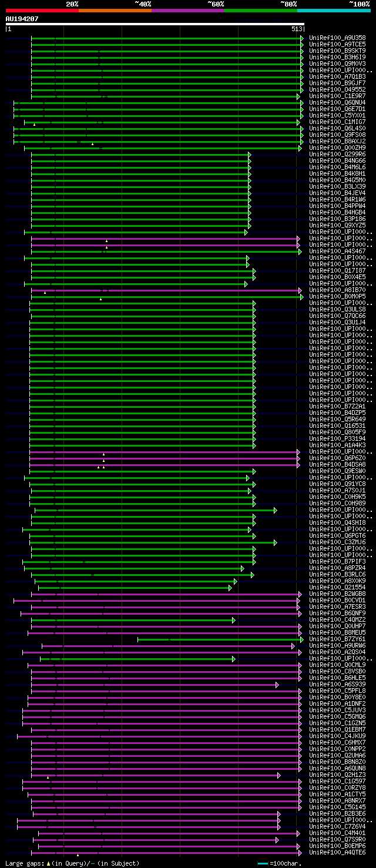Open hit UniRef100_Q9M0V3
The image size is (376, 868).
(337, 63)
